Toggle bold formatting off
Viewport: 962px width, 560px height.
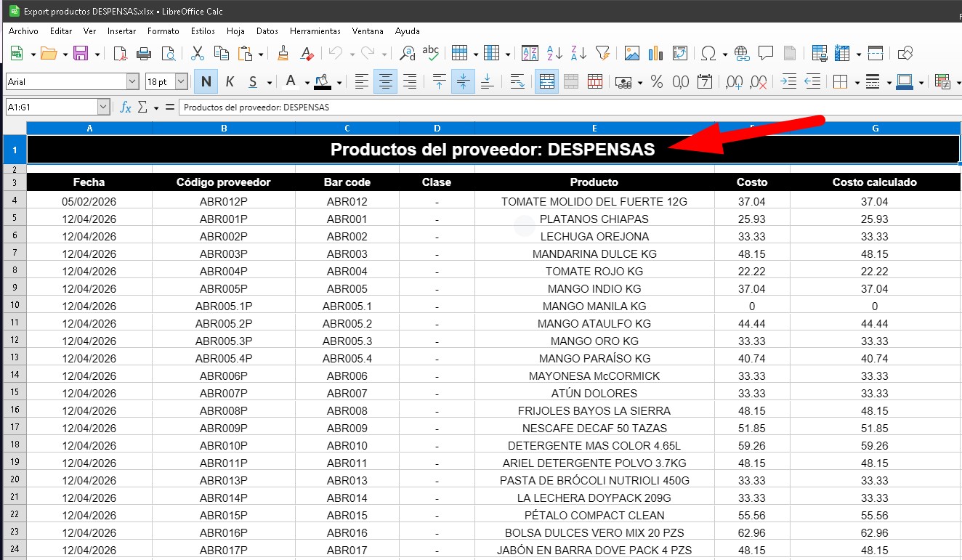coord(204,81)
